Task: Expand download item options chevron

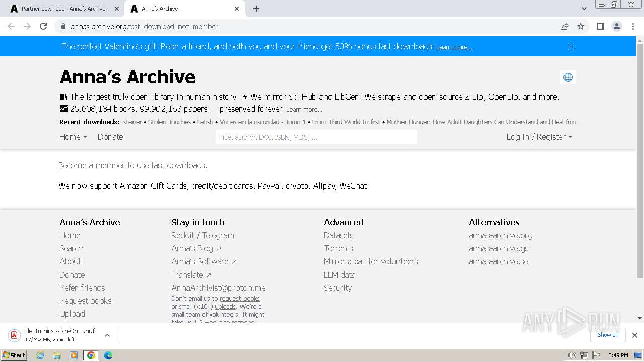Action: 107,335
